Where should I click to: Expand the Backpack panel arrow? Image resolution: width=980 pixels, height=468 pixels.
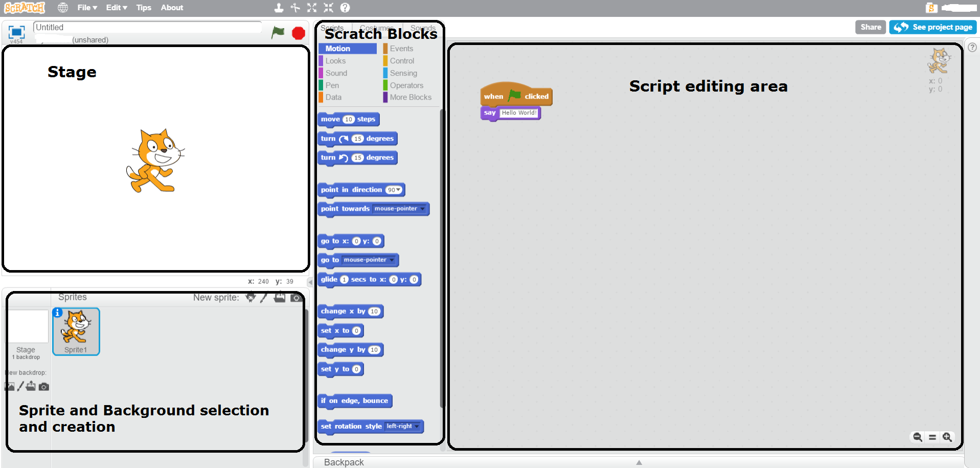coord(639,462)
